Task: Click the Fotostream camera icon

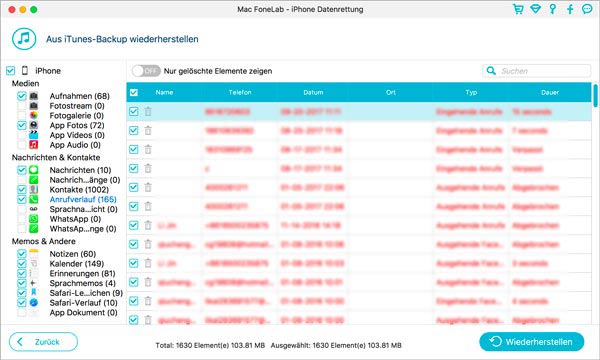Action: click(34, 106)
